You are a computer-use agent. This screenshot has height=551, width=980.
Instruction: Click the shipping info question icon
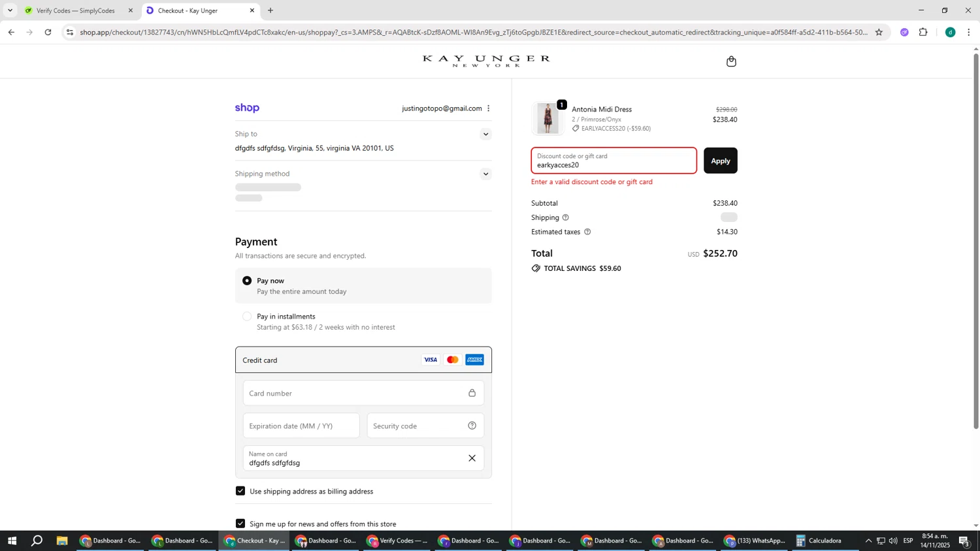coord(566,217)
